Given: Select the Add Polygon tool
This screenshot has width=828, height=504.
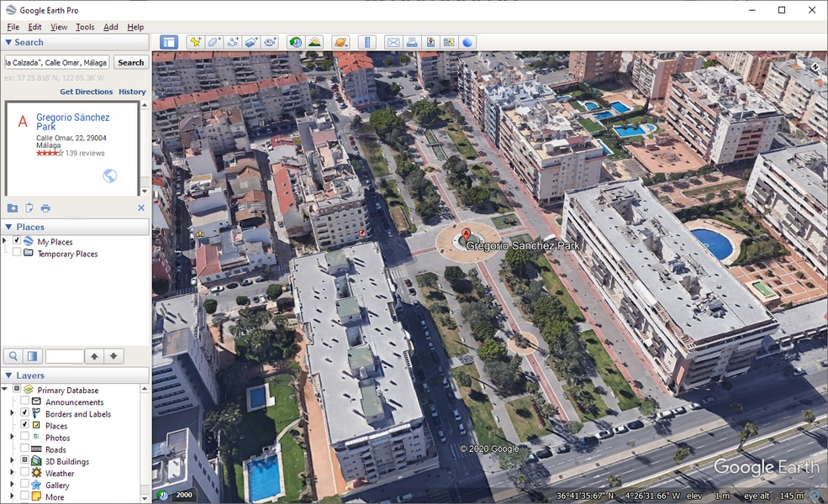Looking at the screenshot, I should [214, 42].
